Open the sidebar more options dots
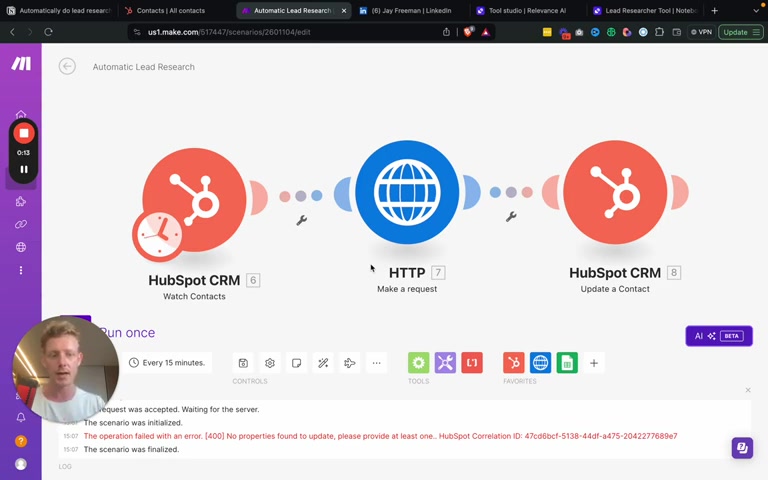The image size is (768, 480). pyautogui.click(x=21, y=270)
